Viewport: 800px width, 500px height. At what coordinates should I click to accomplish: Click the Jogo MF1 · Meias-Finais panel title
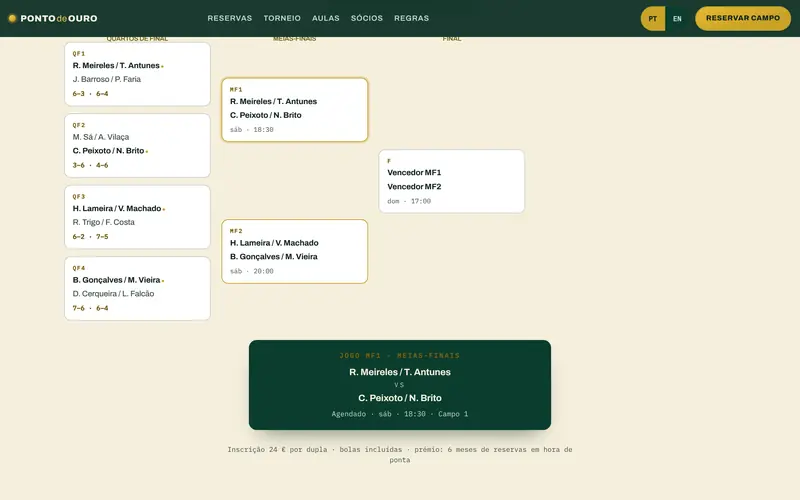[x=399, y=356]
